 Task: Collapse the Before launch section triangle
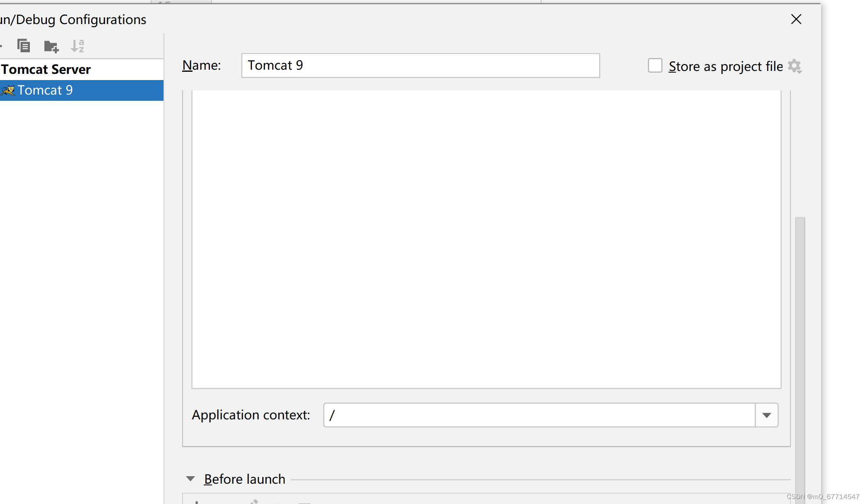(190, 479)
